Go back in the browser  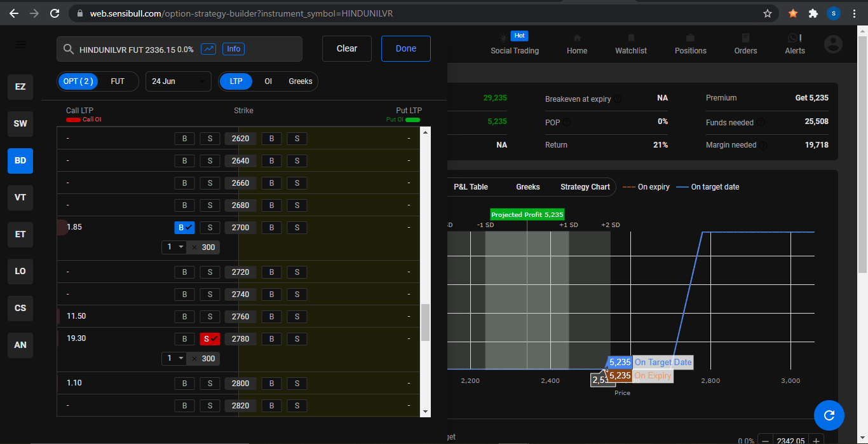point(14,13)
